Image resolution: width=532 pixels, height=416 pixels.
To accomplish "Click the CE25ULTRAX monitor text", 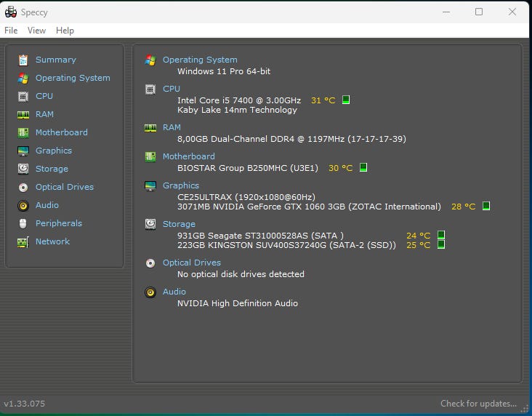I will pos(246,197).
